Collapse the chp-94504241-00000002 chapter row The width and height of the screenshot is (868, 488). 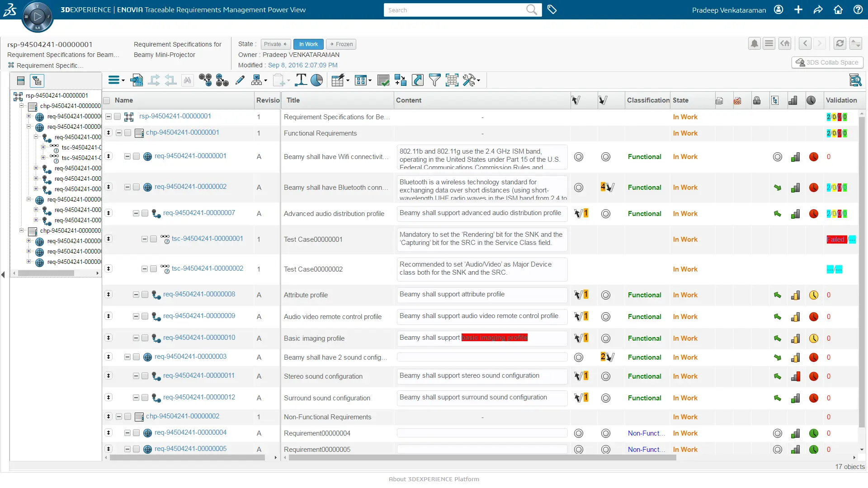[119, 417]
